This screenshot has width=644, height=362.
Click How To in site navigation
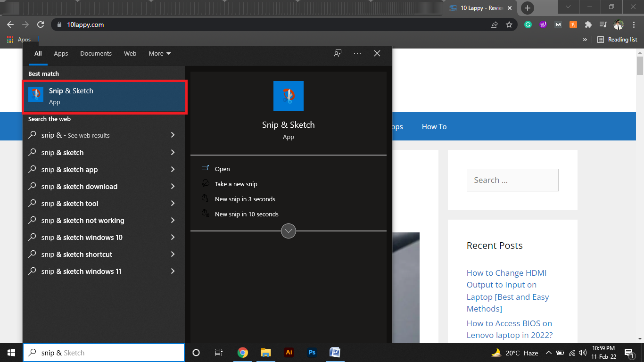[434, 126]
